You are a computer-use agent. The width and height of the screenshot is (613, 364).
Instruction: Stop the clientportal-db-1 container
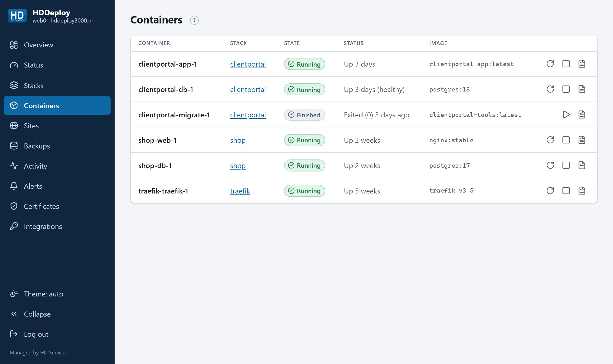coord(566,89)
